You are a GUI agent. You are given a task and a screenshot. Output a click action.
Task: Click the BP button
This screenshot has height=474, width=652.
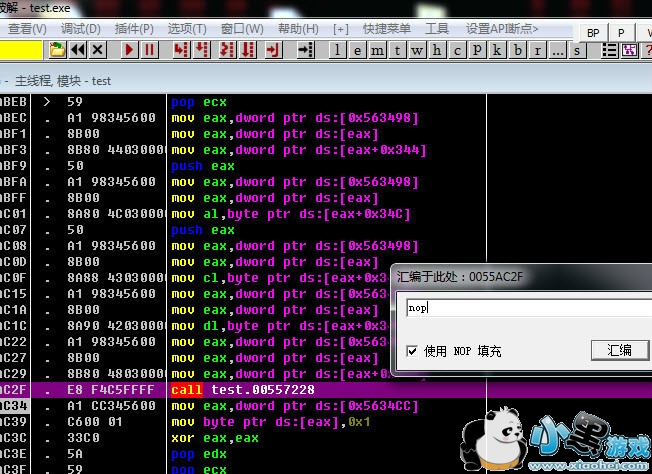[x=592, y=33]
